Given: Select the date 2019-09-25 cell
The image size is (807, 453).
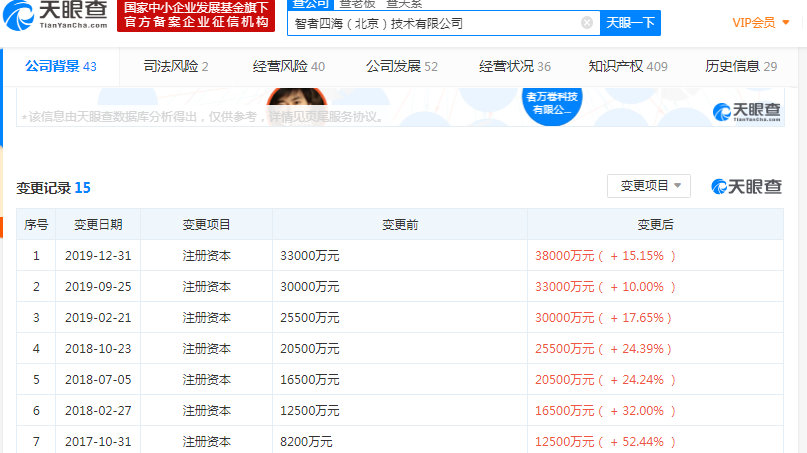Looking at the screenshot, I should pos(98,287).
